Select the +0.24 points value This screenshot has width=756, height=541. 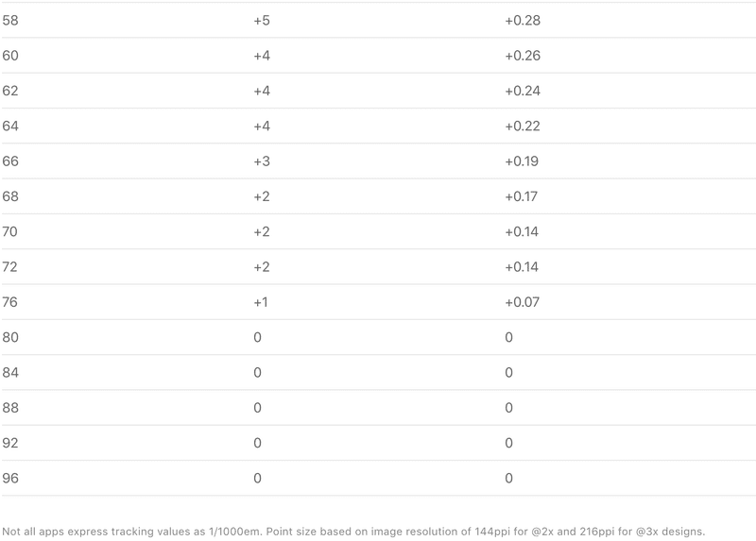[523, 91]
